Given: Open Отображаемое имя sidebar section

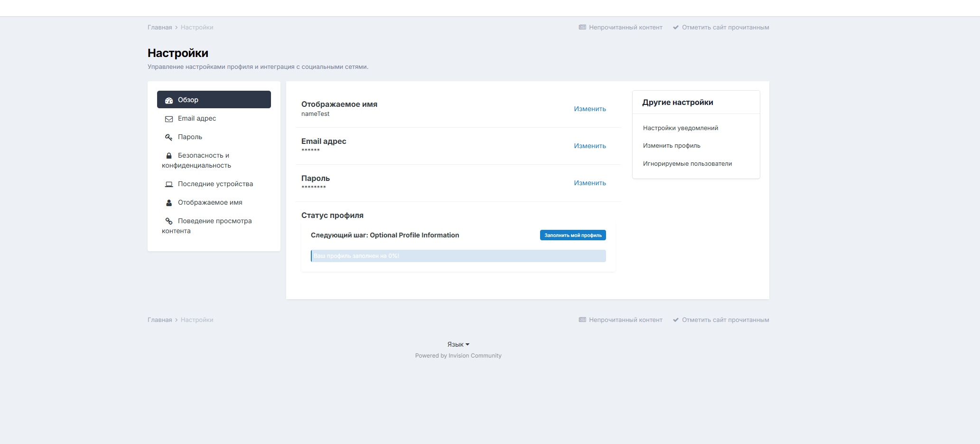Looking at the screenshot, I should pyautogui.click(x=214, y=202).
